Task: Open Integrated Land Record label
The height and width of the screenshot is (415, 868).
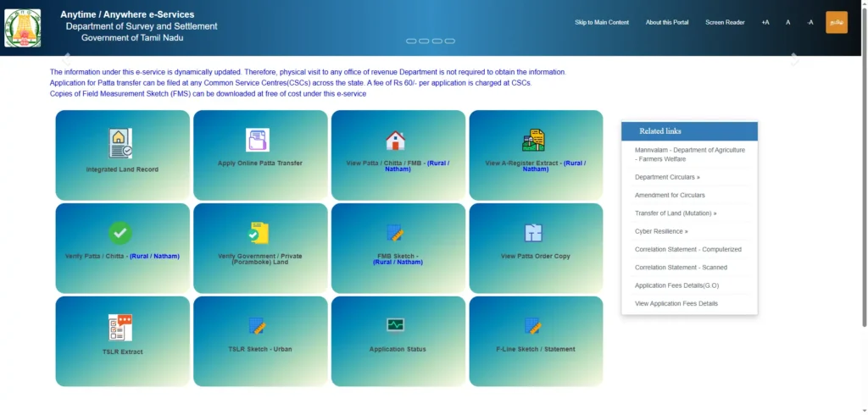Action: click(122, 169)
